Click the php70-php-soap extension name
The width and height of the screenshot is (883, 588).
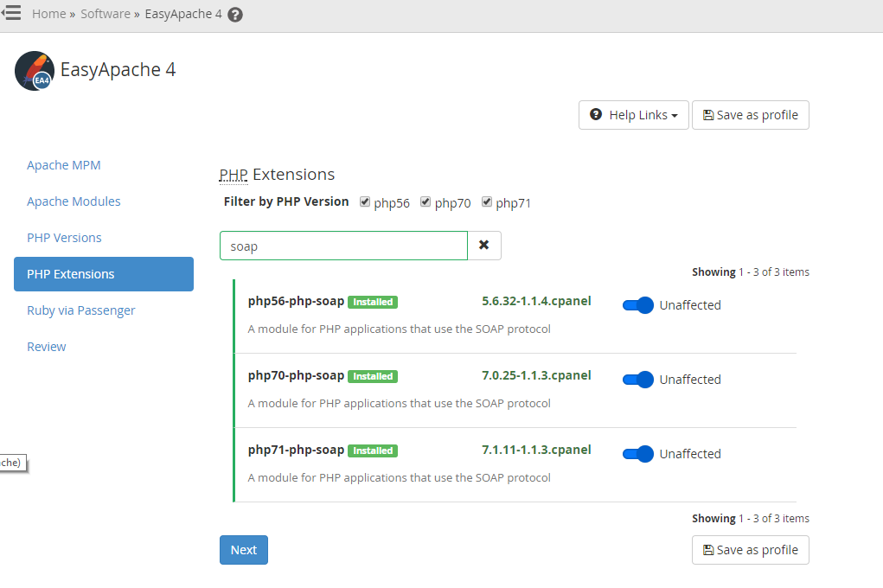[x=297, y=375]
